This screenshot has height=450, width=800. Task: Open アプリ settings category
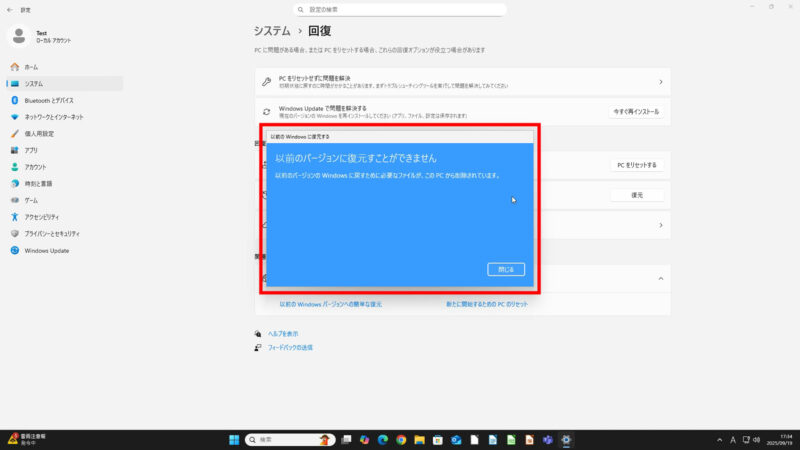tap(31, 150)
